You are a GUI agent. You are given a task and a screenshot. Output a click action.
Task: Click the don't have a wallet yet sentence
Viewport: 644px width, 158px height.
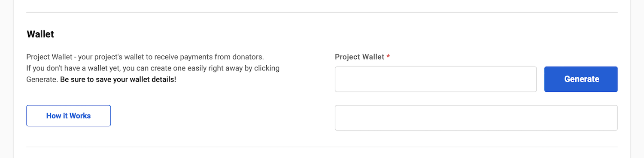point(153,68)
